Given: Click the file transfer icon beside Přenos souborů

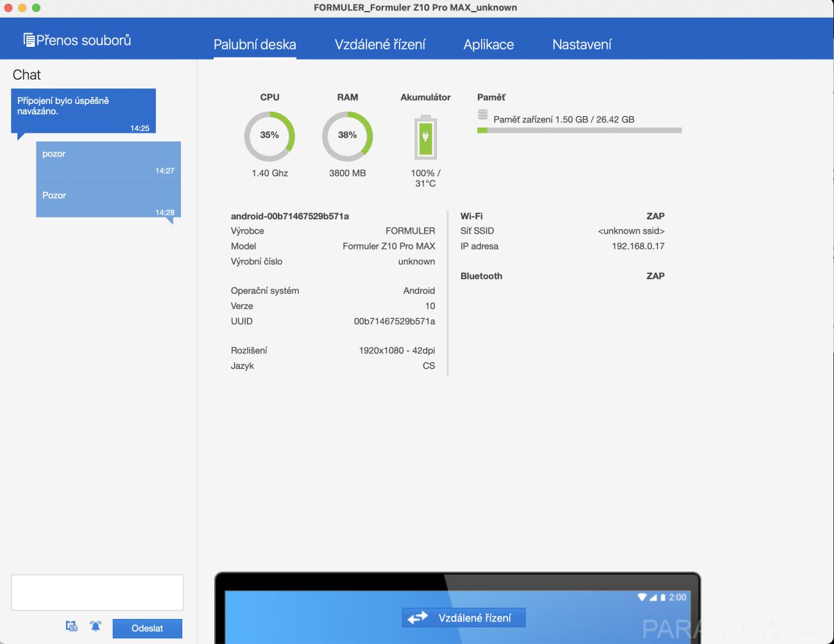Looking at the screenshot, I should tap(29, 40).
